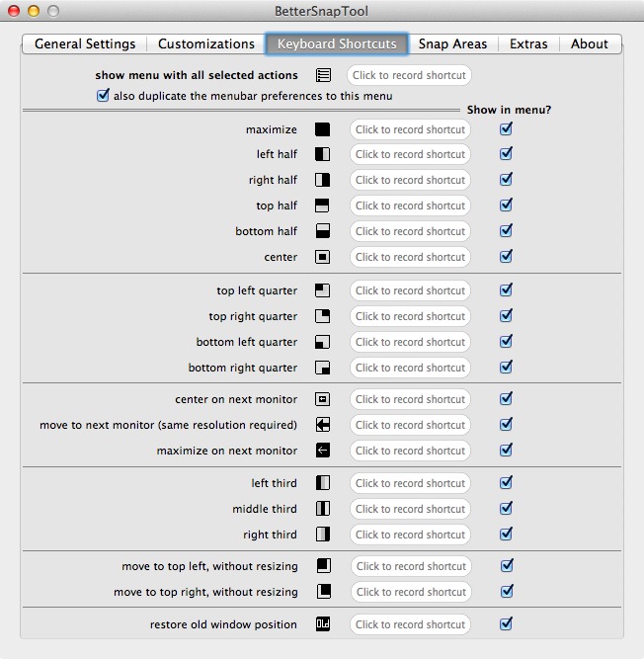The height and width of the screenshot is (659, 644).
Task: Click the show menu list icon
Action: 323,75
